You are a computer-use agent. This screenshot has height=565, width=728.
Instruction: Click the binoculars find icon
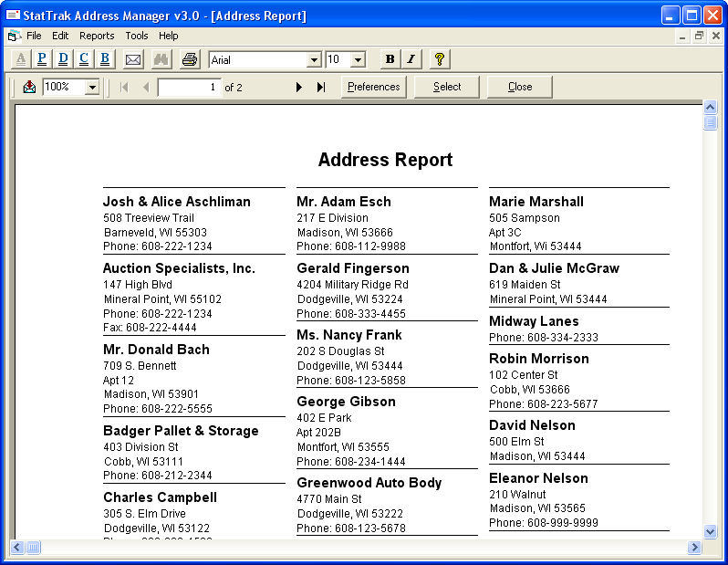(x=161, y=59)
